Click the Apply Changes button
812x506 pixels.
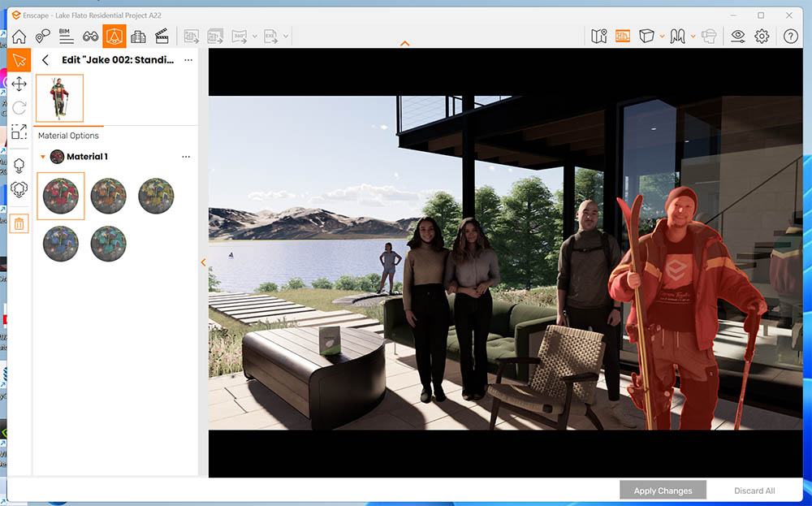[663, 491]
